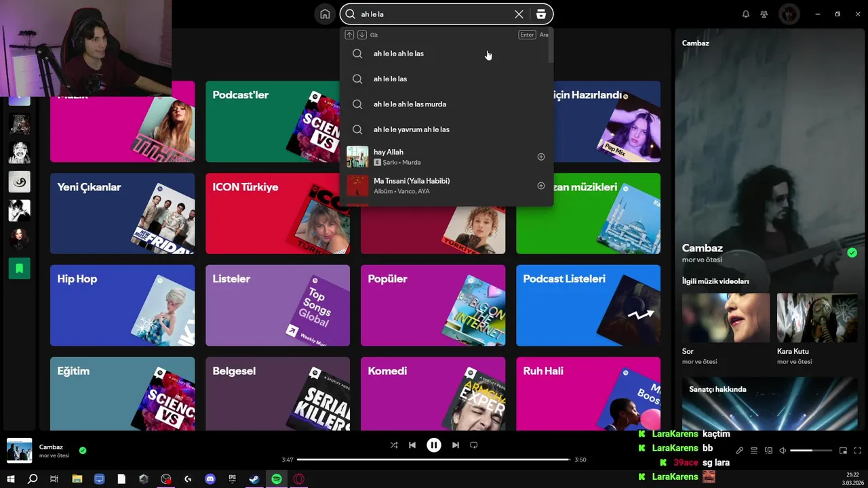Open File Explorer from the taskbar

point(77,479)
